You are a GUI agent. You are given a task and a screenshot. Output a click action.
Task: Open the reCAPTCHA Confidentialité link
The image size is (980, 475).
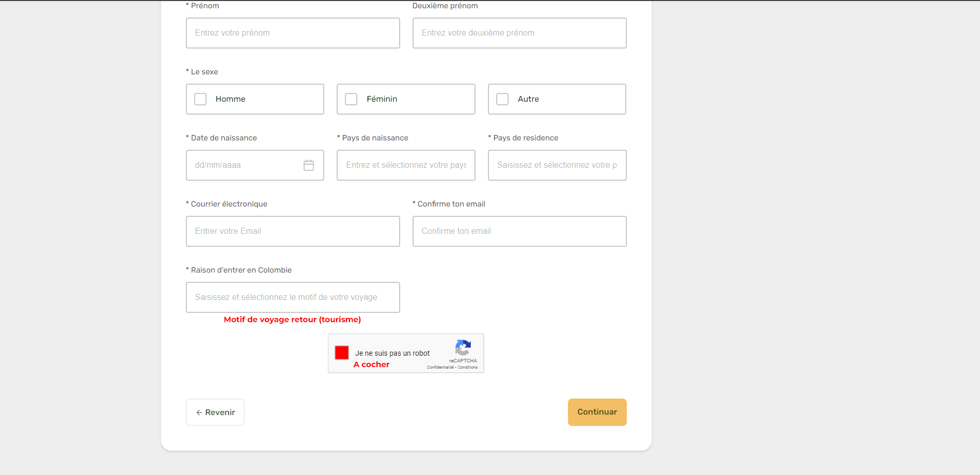tap(440, 367)
